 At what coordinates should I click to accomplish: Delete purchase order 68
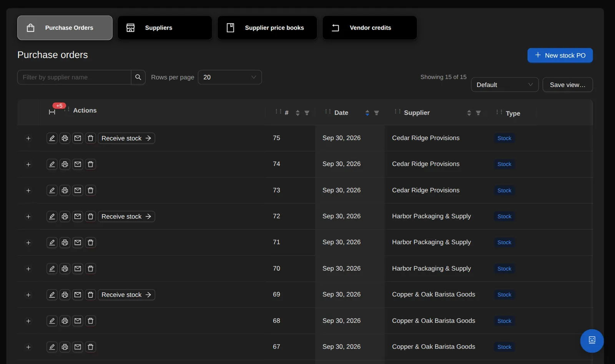tap(91, 321)
